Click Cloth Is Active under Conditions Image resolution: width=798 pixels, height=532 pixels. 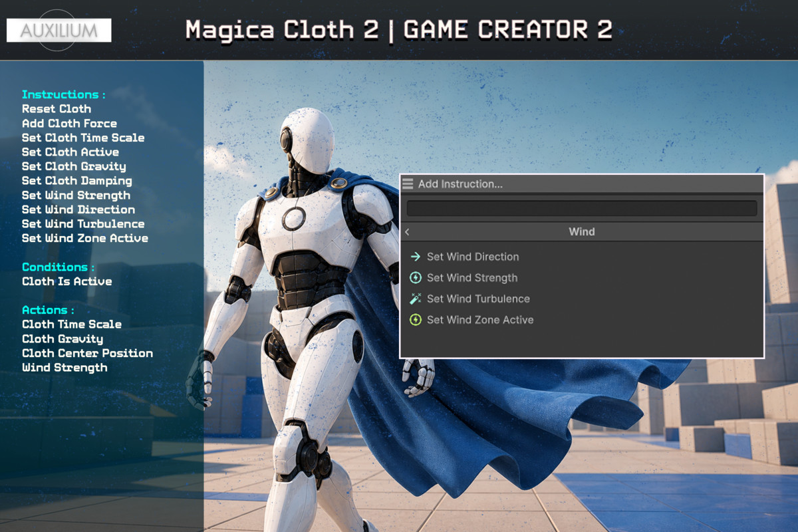pos(67,281)
